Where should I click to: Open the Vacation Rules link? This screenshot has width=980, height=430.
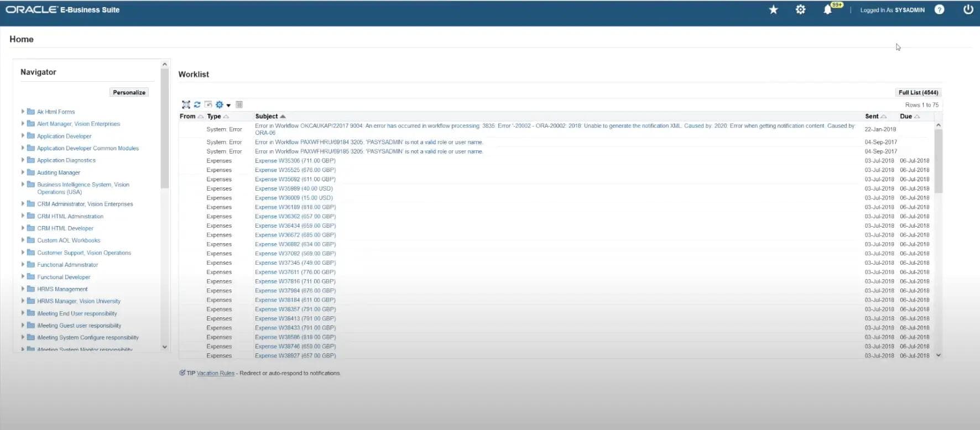point(216,373)
